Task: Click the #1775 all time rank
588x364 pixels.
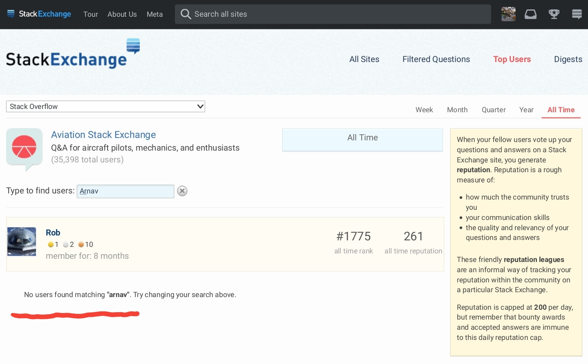Action: (353, 236)
